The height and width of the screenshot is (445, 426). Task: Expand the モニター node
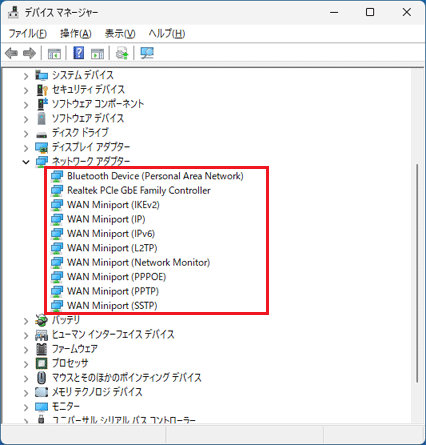coord(26,407)
